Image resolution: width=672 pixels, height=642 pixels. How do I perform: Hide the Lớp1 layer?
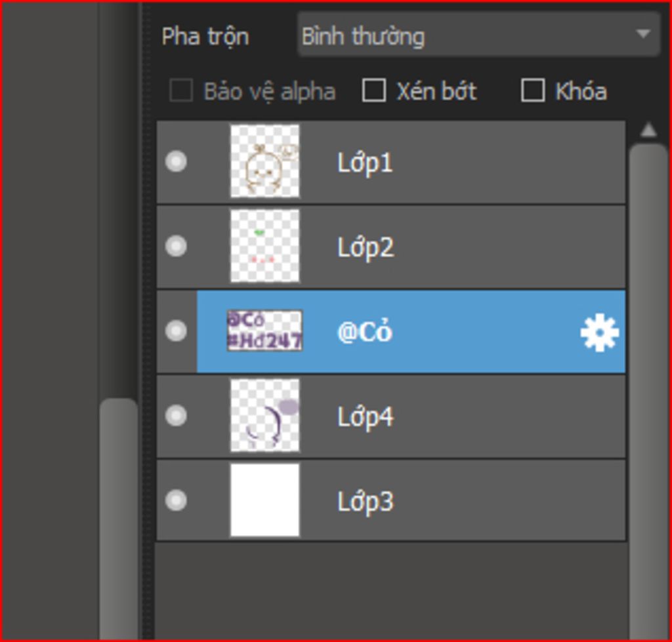pos(176,161)
